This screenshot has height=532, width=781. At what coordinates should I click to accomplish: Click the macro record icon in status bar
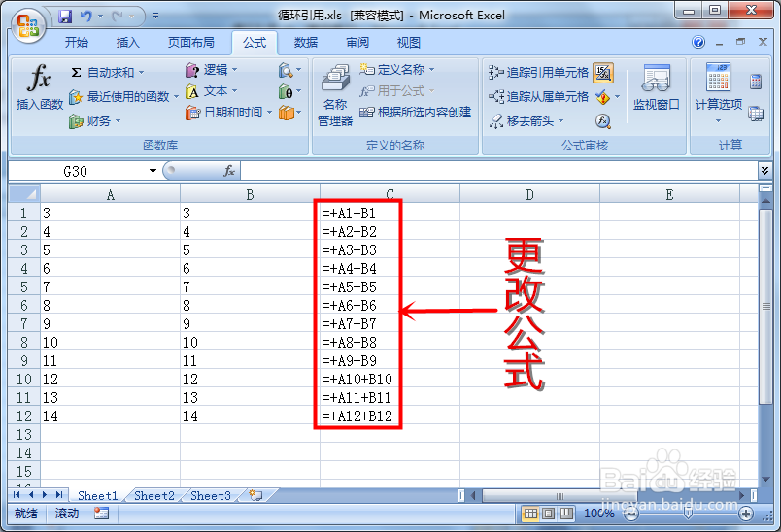coord(101,514)
